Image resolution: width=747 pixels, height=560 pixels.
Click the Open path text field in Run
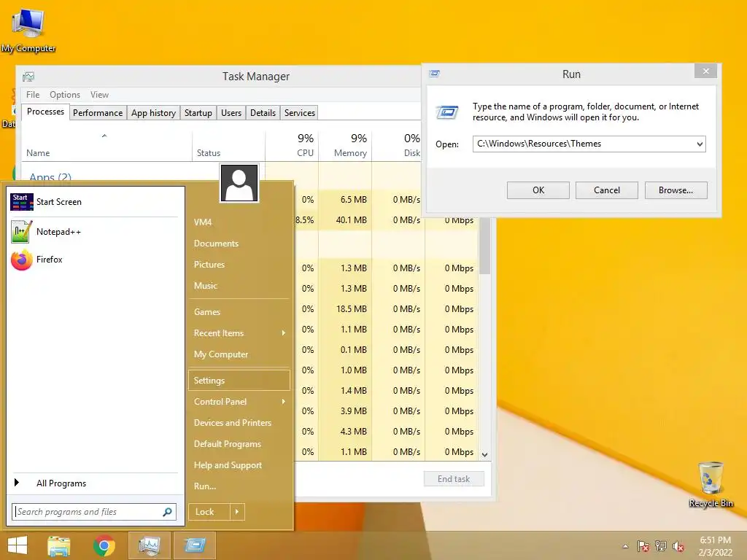[x=584, y=144]
